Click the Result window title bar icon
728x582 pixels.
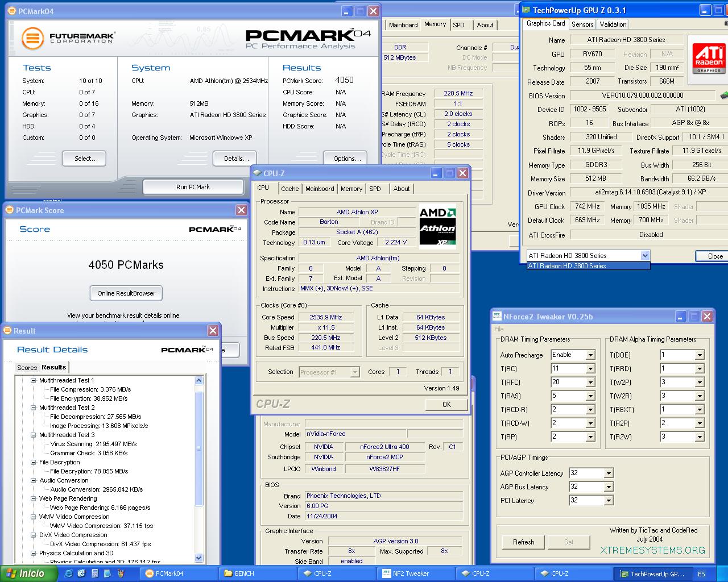tap(7, 331)
